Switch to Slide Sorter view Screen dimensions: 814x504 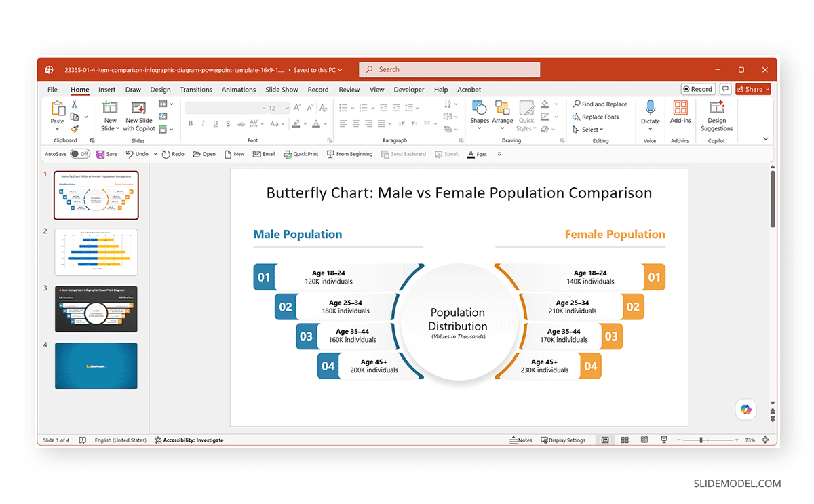pyautogui.click(x=625, y=440)
